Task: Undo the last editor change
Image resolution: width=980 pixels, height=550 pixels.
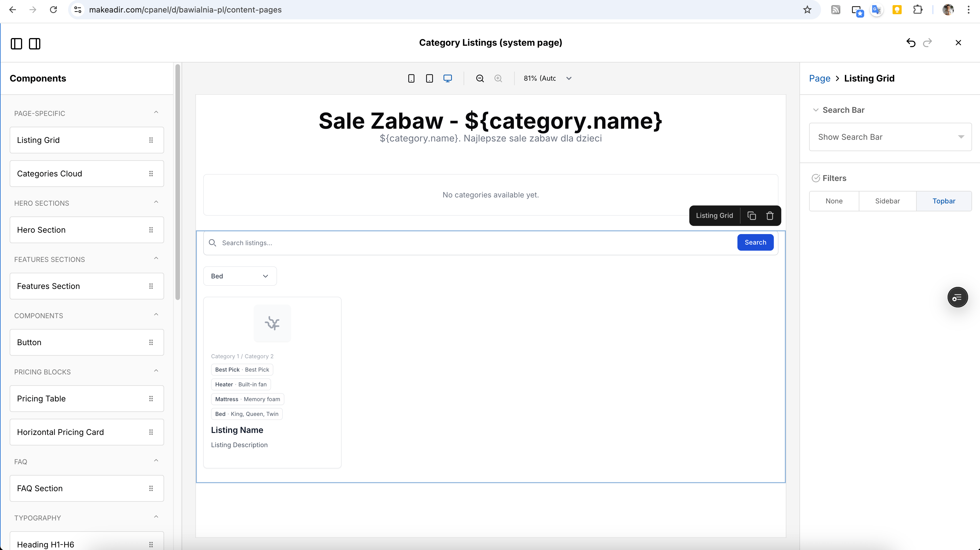Action: [911, 43]
